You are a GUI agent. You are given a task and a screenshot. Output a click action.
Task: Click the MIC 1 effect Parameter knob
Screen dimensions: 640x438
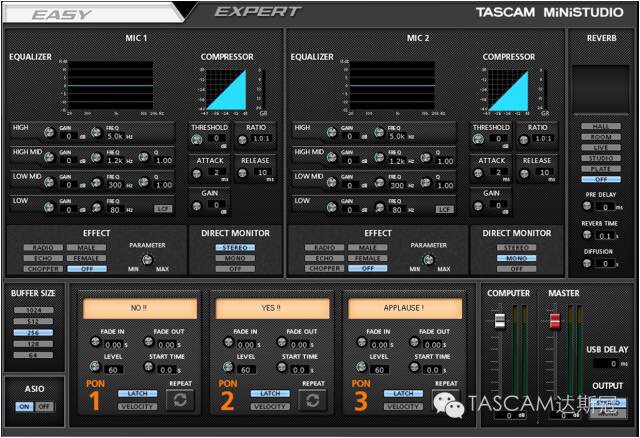click(x=147, y=260)
